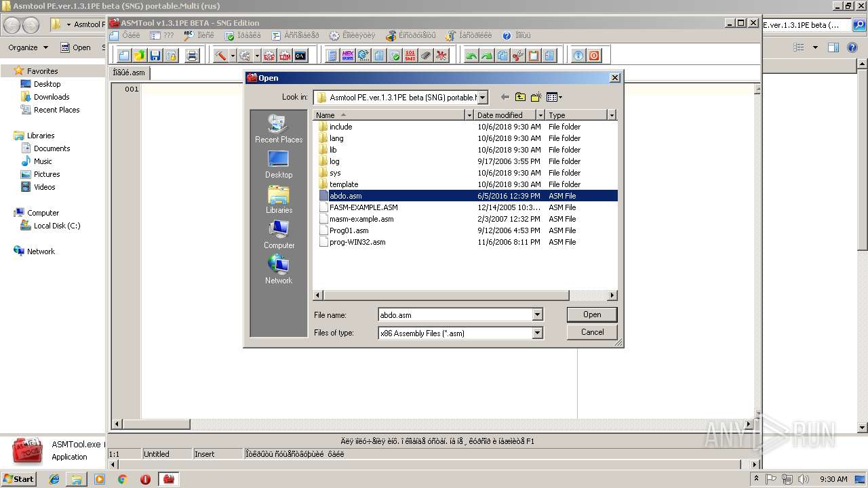Viewport: 868px width, 488px height.
Task: Click the Open file yellow folder toolbar icon
Action: point(140,56)
